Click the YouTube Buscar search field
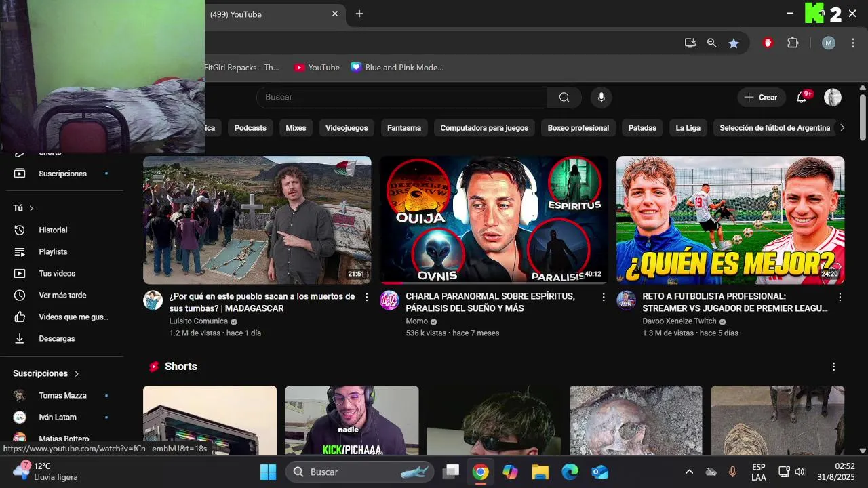 (401, 97)
